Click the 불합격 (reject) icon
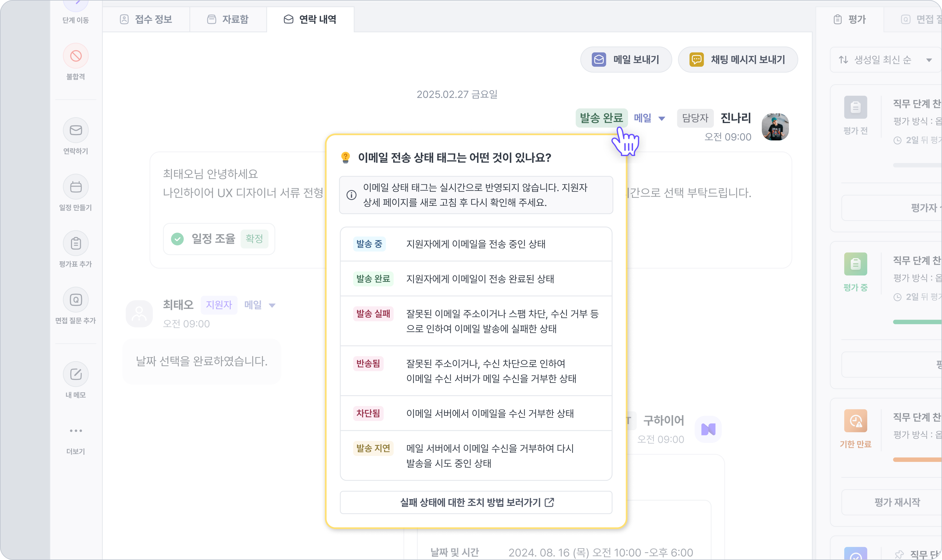The image size is (942, 560). tap(76, 56)
